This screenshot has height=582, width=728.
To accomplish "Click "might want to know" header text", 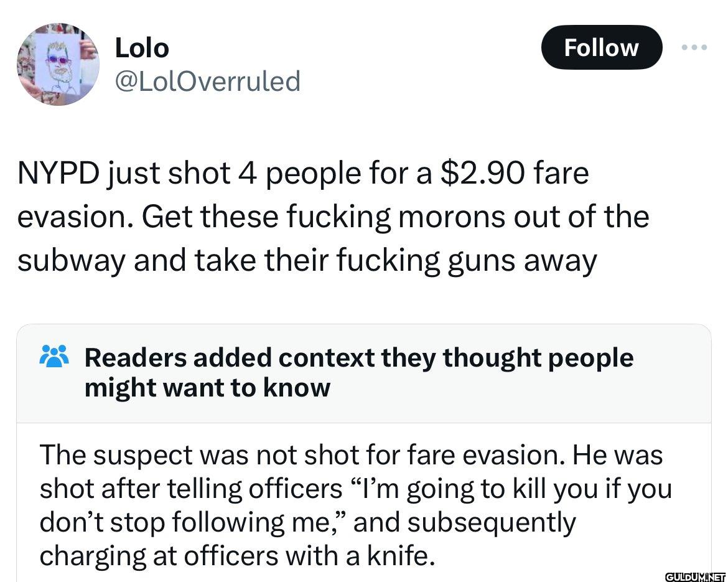I will (x=207, y=388).
